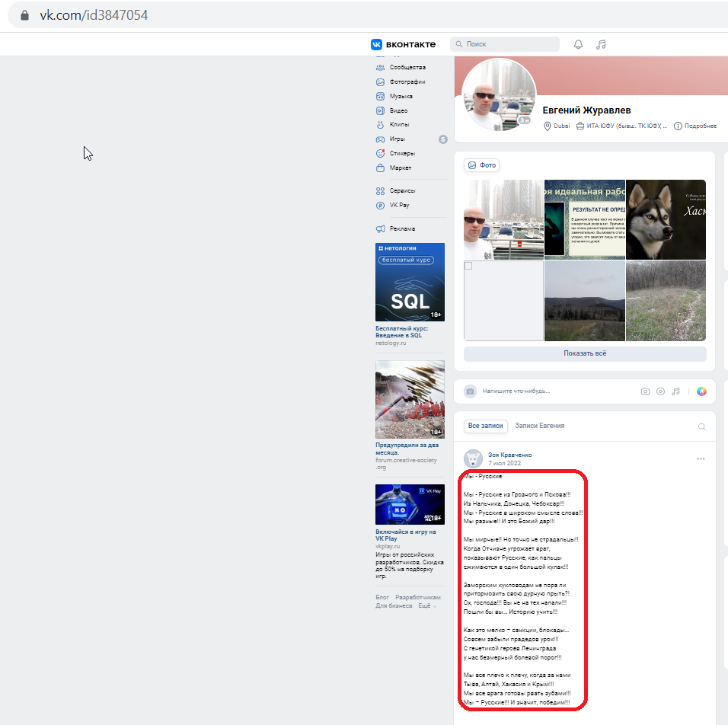Open the Разработчикам footer link
Screen dimensions: 728x725
click(x=418, y=597)
